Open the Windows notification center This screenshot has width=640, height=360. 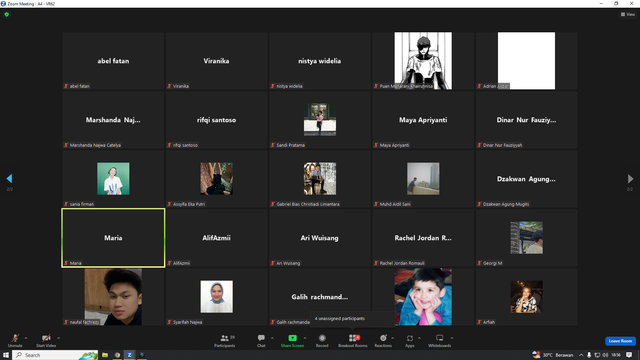click(x=629, y=355)
